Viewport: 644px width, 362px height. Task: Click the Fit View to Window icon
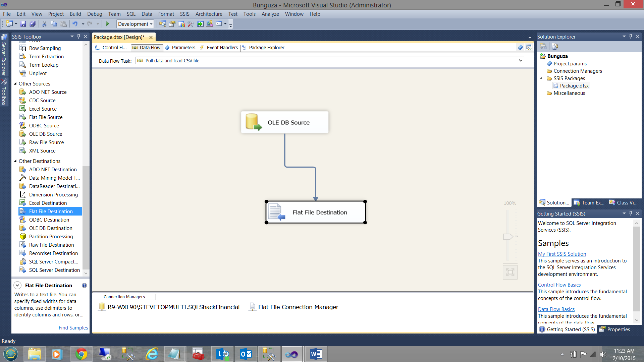point(510,272)
